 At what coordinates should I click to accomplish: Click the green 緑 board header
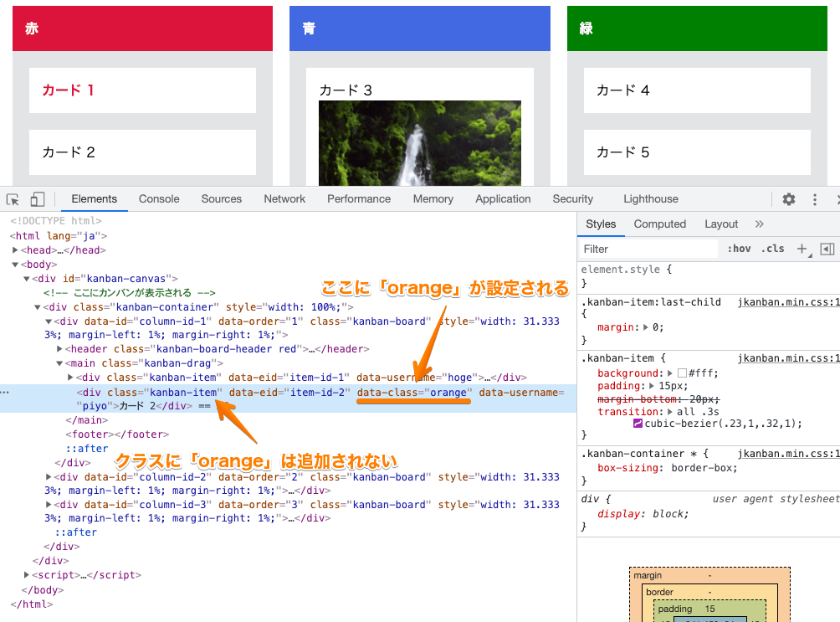[x=697, y=28]
